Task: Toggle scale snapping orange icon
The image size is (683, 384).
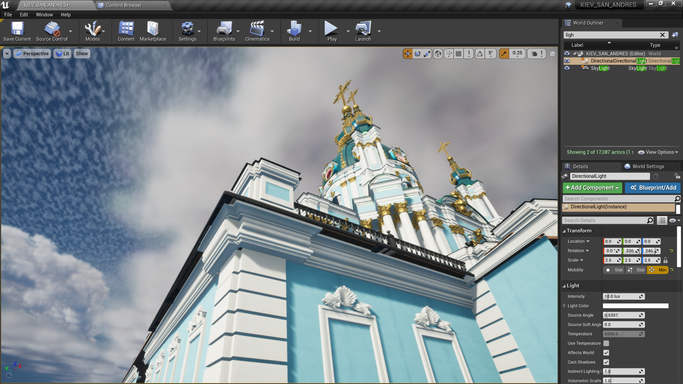Action: [504, 54]
